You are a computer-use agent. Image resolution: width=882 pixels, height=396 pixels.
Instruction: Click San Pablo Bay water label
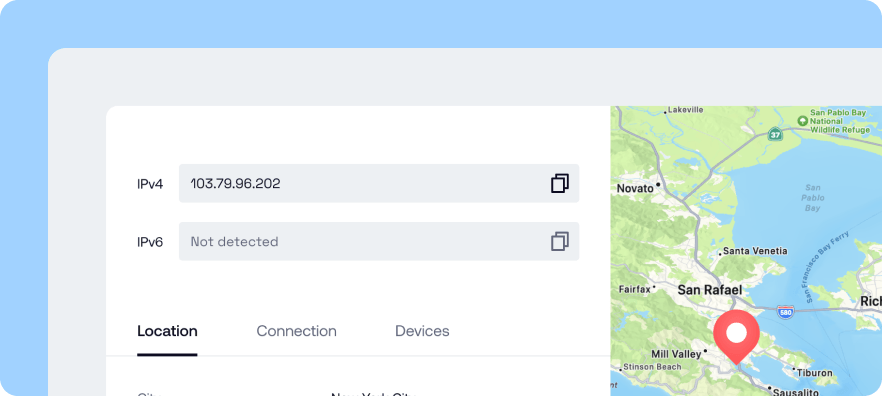click(813, 197)
